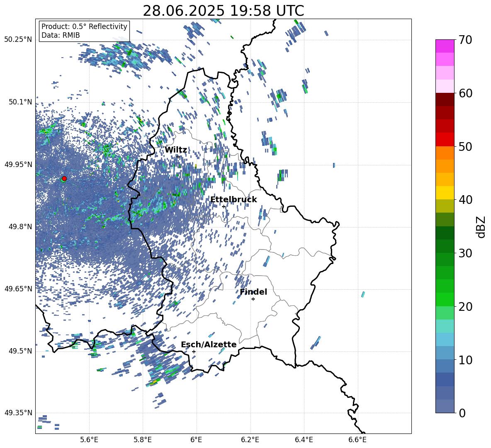
Task: Click the olive colorbar segment below 40
Action: pos(445,206)
